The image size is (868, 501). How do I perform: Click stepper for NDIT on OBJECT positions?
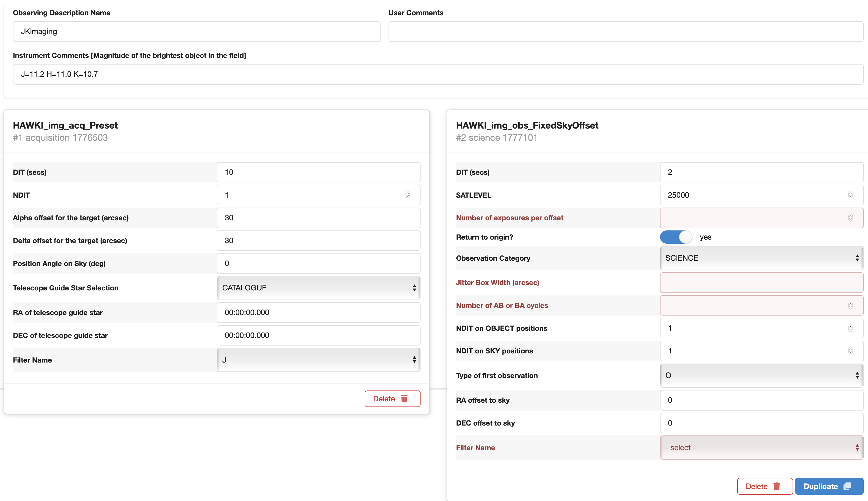(850, 328)
